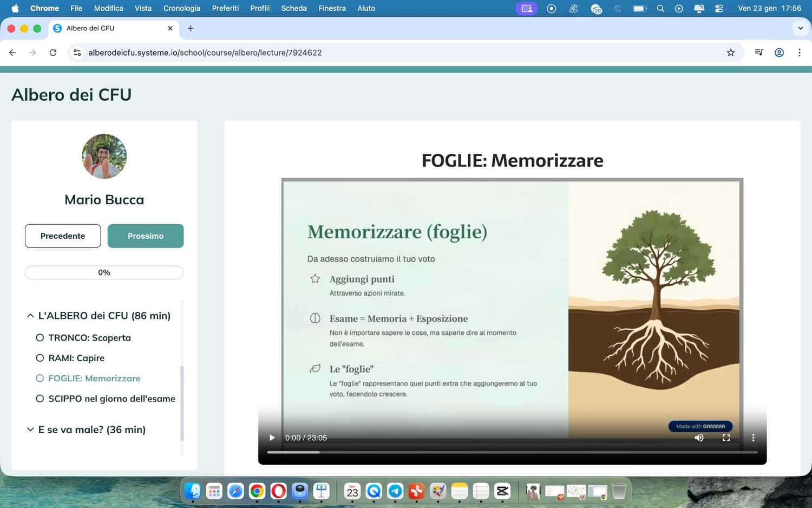
Task: Open the Chrome profile avatar icon
Action: 779,53
